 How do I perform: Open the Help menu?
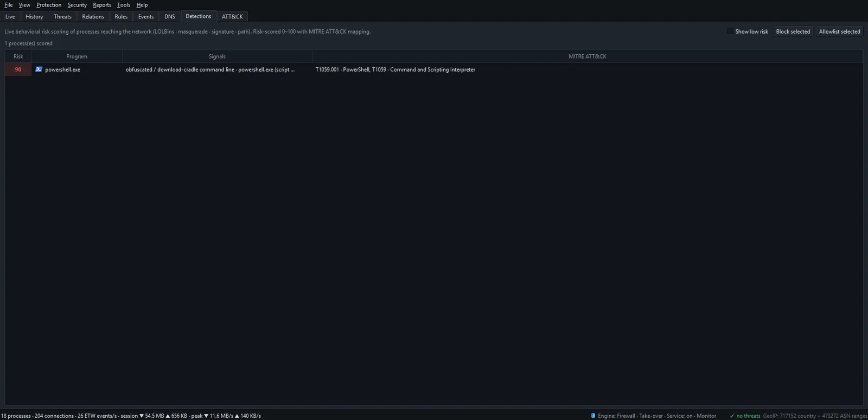pyautogui.click(x=142, y=5)
